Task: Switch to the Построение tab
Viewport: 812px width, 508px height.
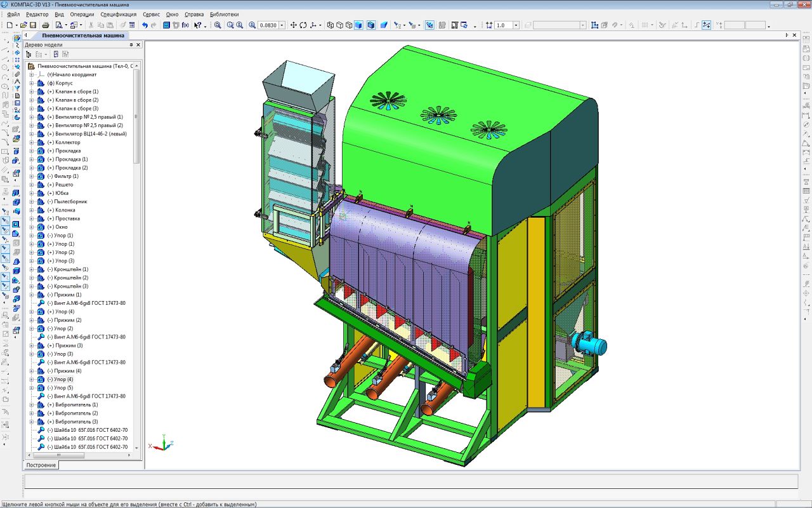Action: click(x=41, y=465)
